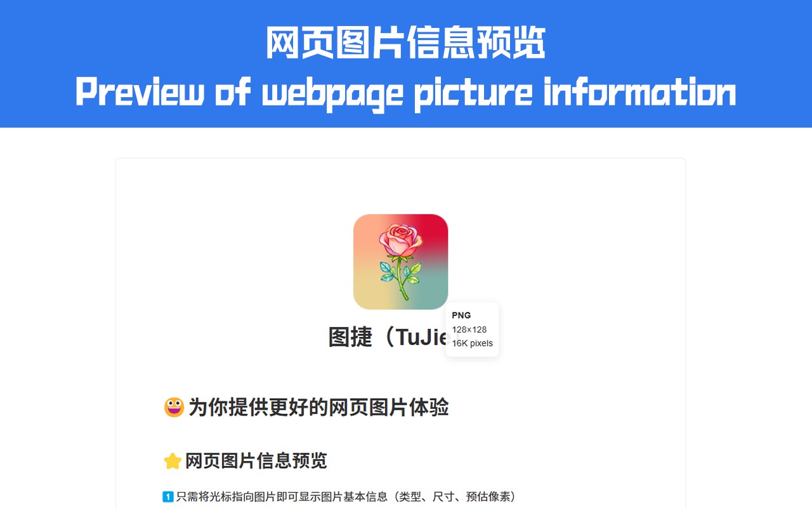
Task: Click the （类型、尺寸、预估像素） parenthetical text
Action: pyautogui.click(x=453, y=497)
